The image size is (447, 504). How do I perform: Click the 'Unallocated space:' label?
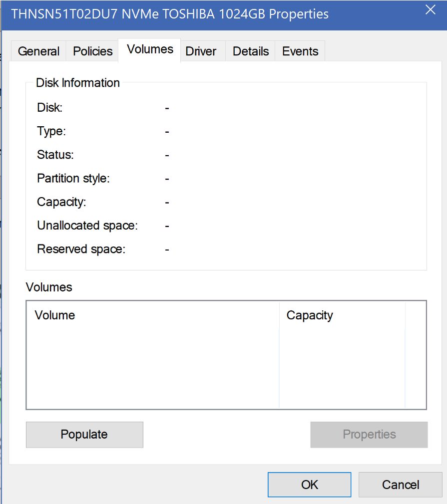click(x=87, y=226)
